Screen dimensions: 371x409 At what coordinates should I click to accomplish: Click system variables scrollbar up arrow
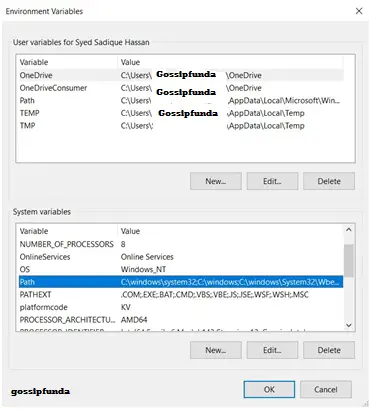[x=349, y=230]
